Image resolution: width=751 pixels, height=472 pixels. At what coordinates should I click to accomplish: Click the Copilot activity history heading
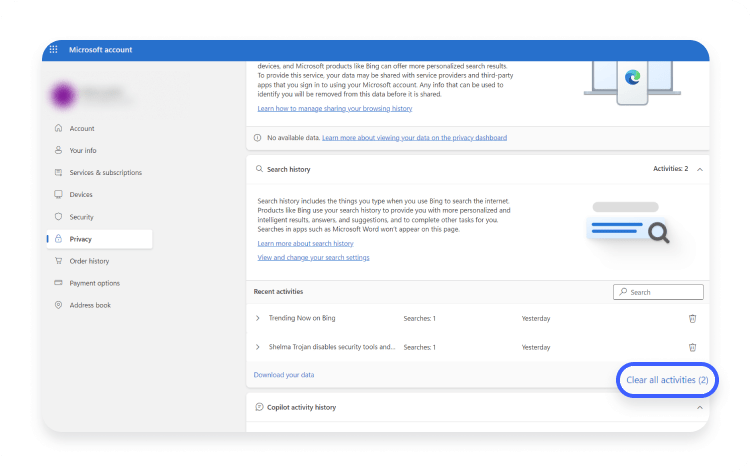[x=301, y=407]
